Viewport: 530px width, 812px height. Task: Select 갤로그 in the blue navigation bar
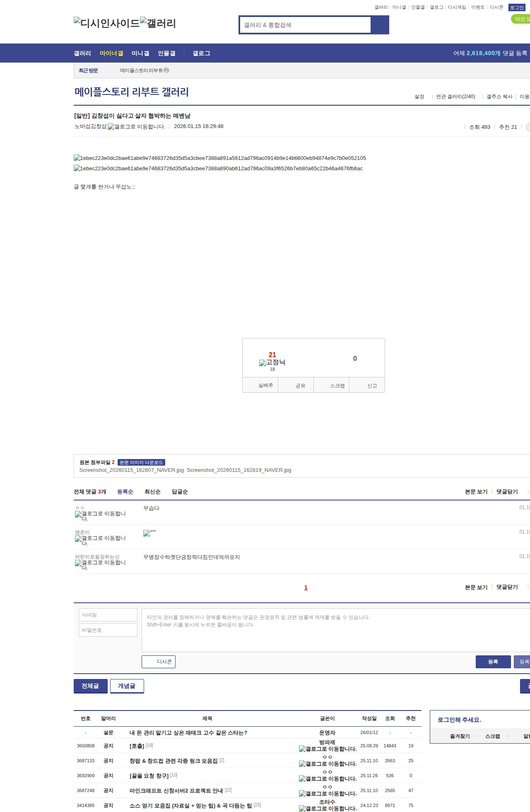pos(201,53)
